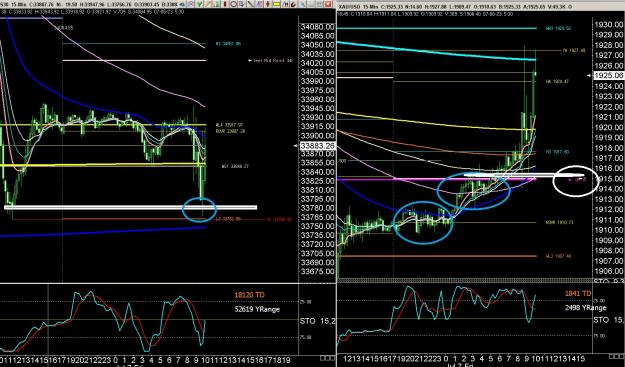Click the STO label in right indicator panel
Image resolution: width=625 pixels, height=367 pixels.
click(601, 320)
